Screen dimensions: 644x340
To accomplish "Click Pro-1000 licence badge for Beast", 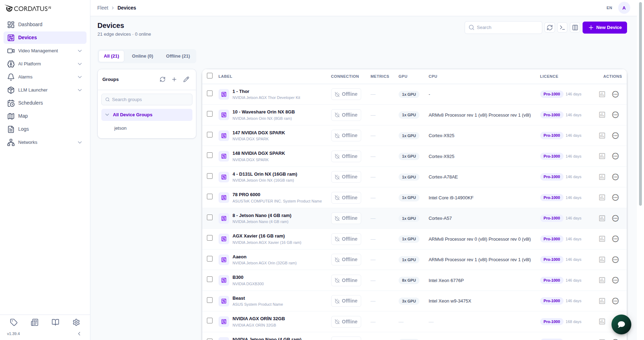I will click(552, 301).
